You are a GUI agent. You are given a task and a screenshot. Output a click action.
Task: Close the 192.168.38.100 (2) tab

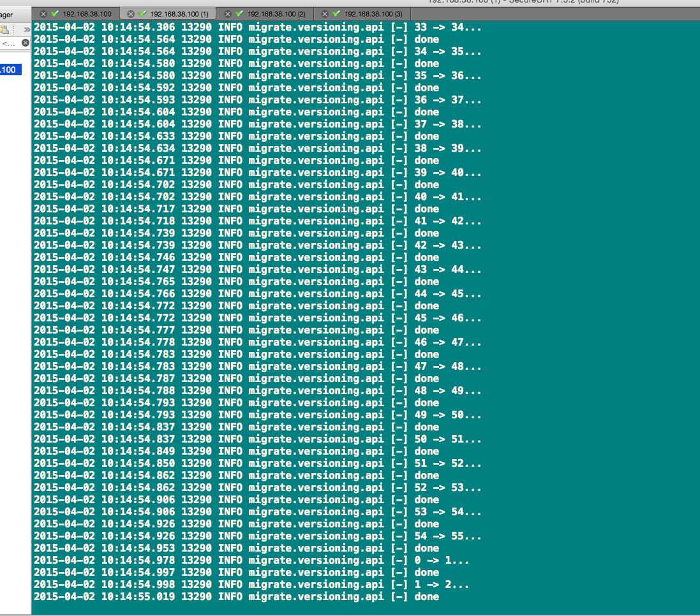228,14
